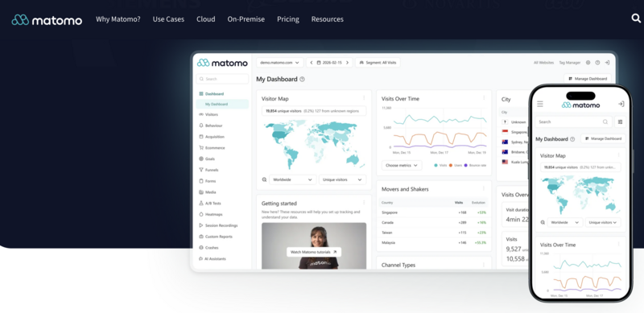Expand the desktop 'Worldwide' region dropdown
The height and width of the screenshot is (313, 644).
[293, 179]
